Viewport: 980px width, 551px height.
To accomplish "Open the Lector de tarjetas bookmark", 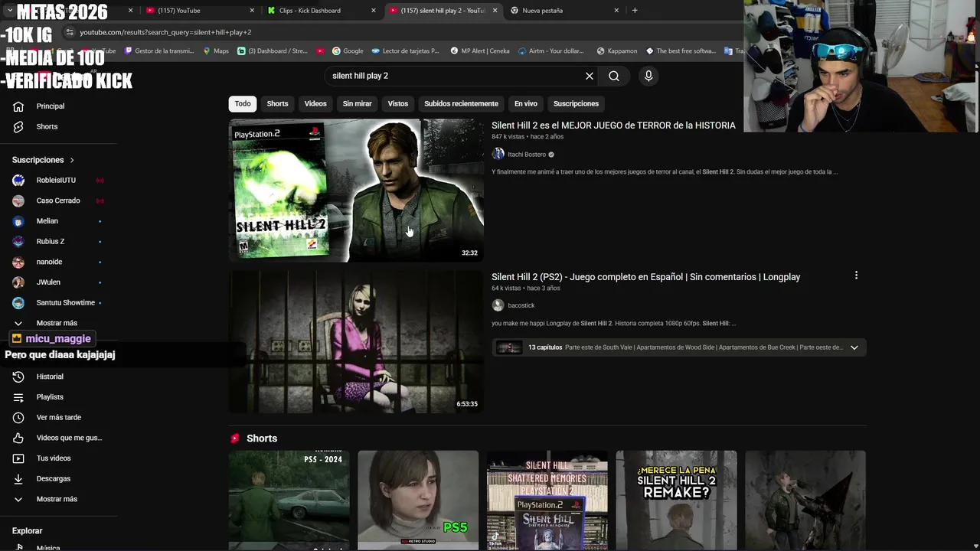I will pos(406,51).
